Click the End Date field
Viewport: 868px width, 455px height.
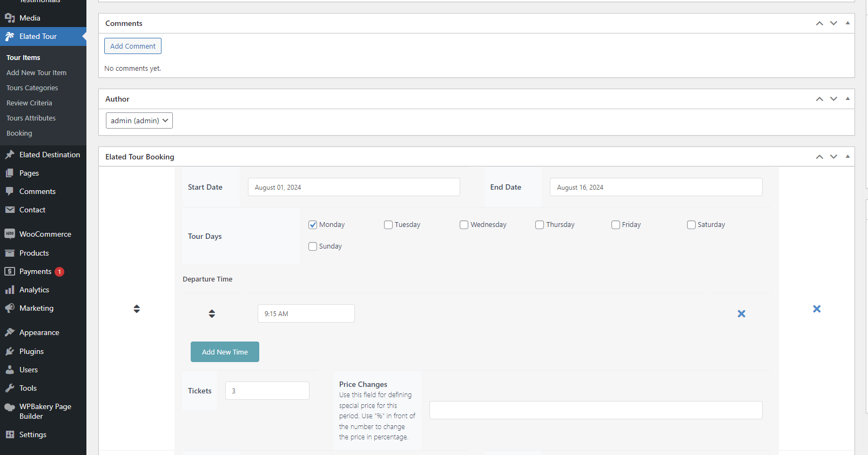pyautogui.click(x=656, y=187)
